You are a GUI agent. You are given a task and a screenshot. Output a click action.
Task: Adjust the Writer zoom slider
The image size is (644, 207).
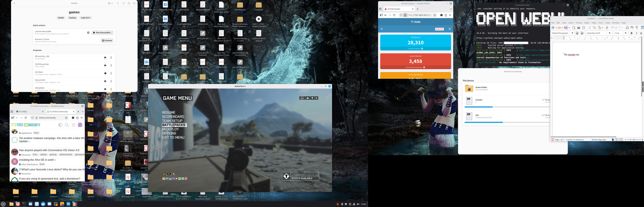634,140
